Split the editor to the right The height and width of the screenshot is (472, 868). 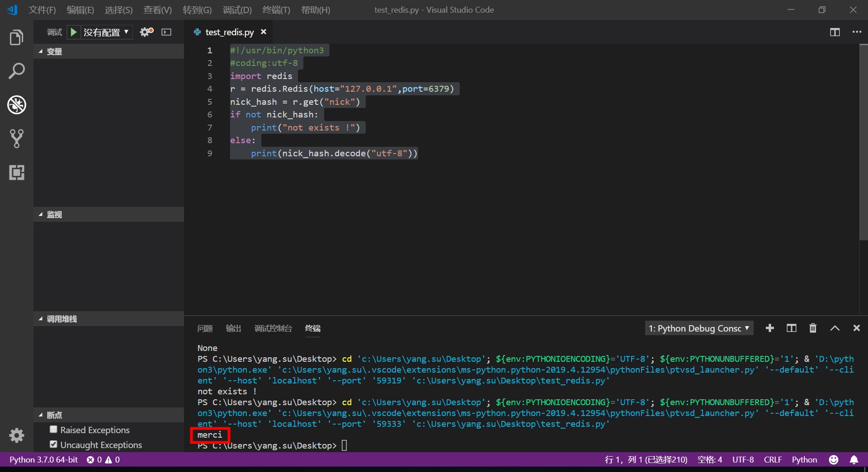[835, 32]
